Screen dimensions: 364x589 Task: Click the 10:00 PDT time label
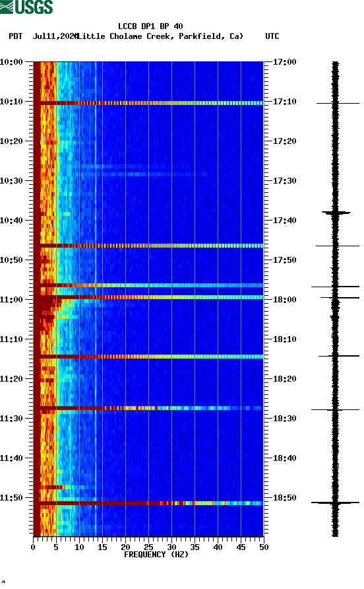11,62
